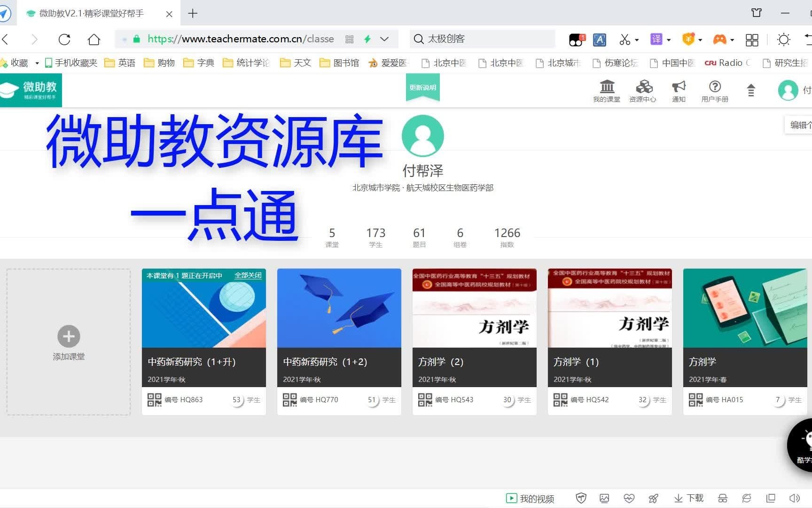Open the 中药新药研究 (1+升) class card

204,341
